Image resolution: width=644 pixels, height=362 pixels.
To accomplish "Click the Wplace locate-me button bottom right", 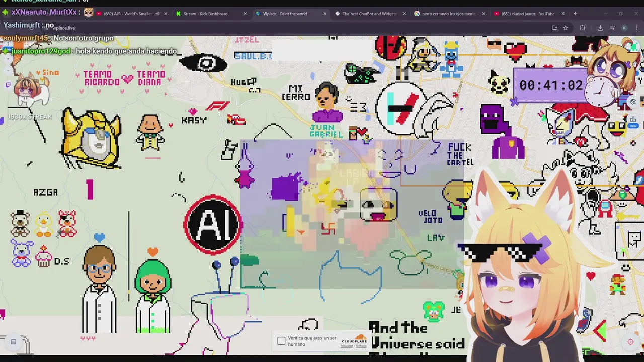I will tap(630, 342).
